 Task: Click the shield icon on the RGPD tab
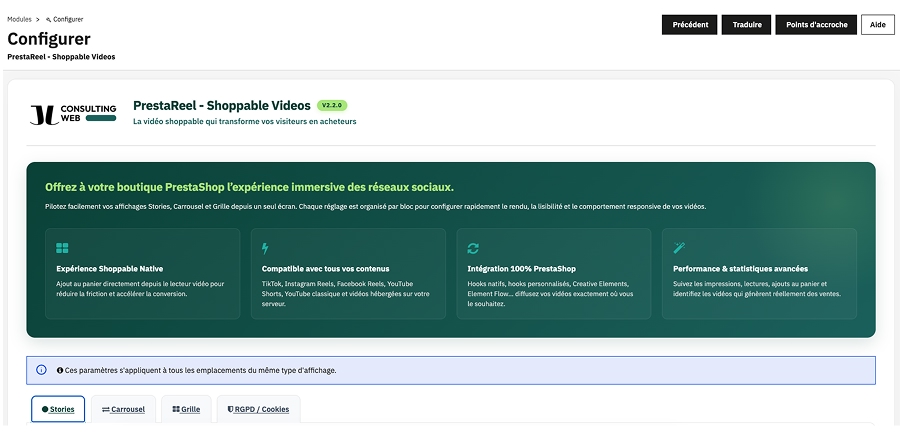[x=231, y=410]
